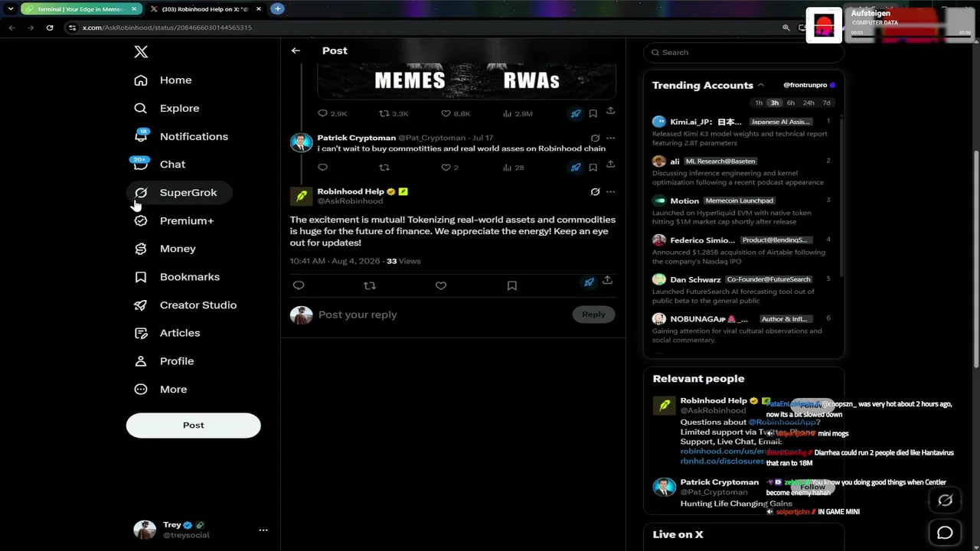
Task: Open Bookmarks in the sidebar
Action: (177, 277)
